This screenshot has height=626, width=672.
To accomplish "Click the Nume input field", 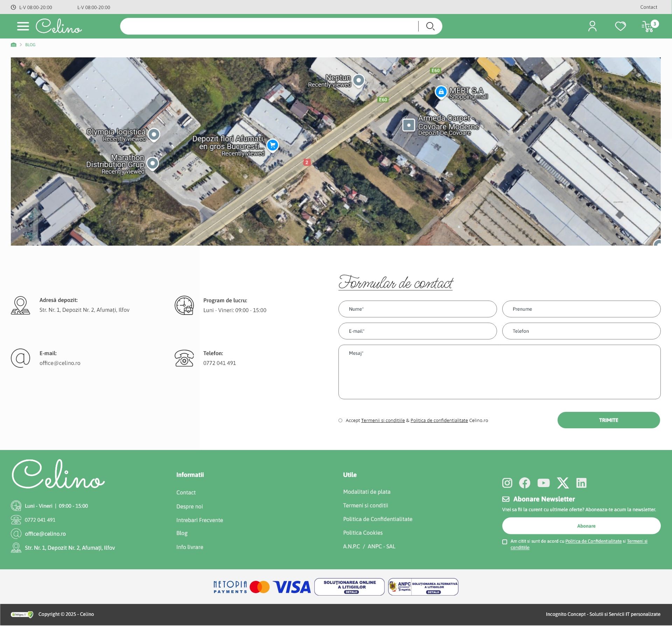I will tap(417, 309).
